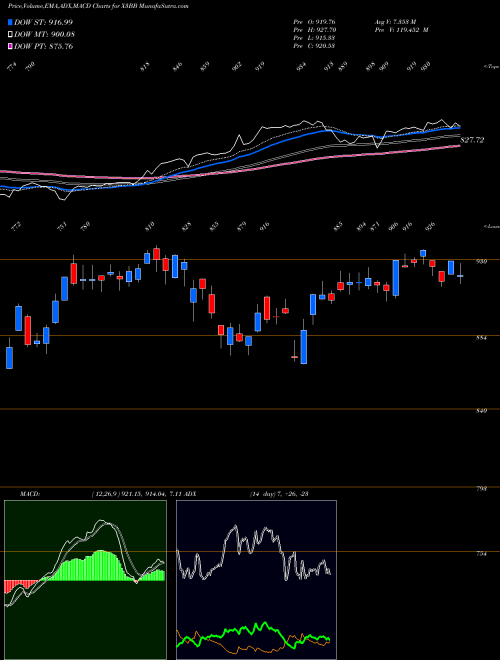This screenshot has width=500, height=660.
Task: Select the 'DOW PT: 875.76' legend label
Action: [43, 46]
